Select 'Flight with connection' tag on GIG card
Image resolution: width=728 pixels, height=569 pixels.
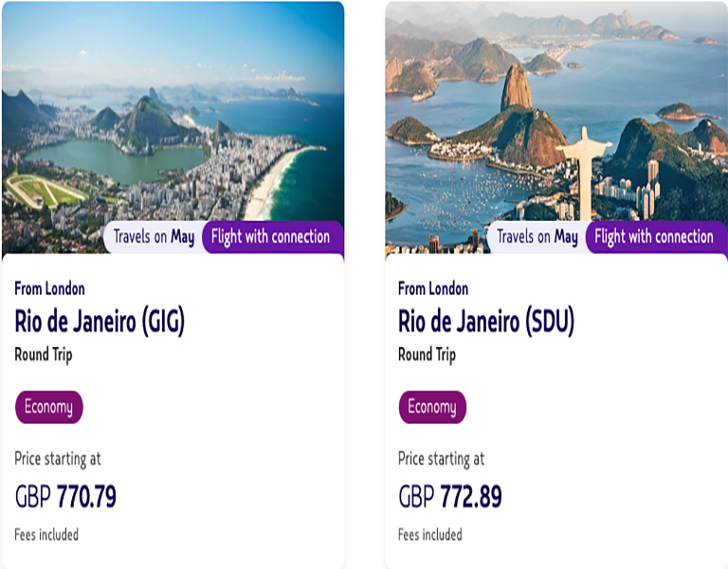(271, 237)
